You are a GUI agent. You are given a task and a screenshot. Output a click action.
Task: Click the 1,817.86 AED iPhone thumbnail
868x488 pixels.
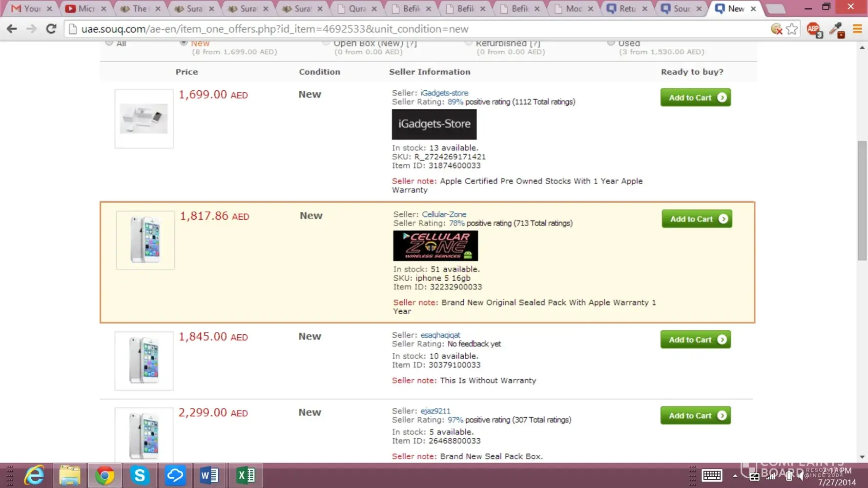click(x=145, y=240)
